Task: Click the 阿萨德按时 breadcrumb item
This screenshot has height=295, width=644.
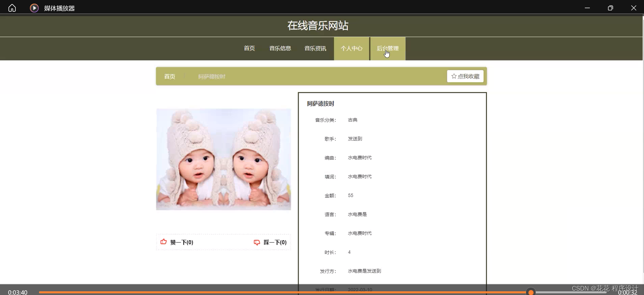Action: tap(212, 77)
